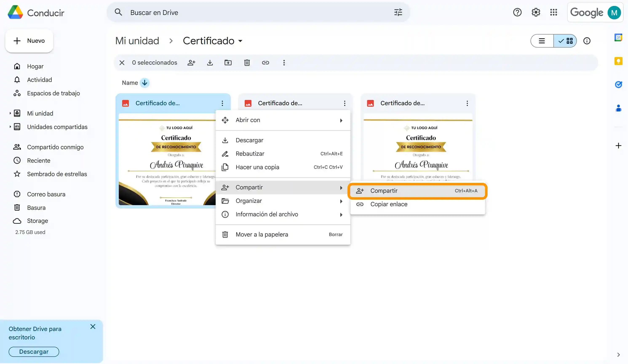Expand the Mi unidad tree in sidebar
628x364 pixels.
click(10, 114)
